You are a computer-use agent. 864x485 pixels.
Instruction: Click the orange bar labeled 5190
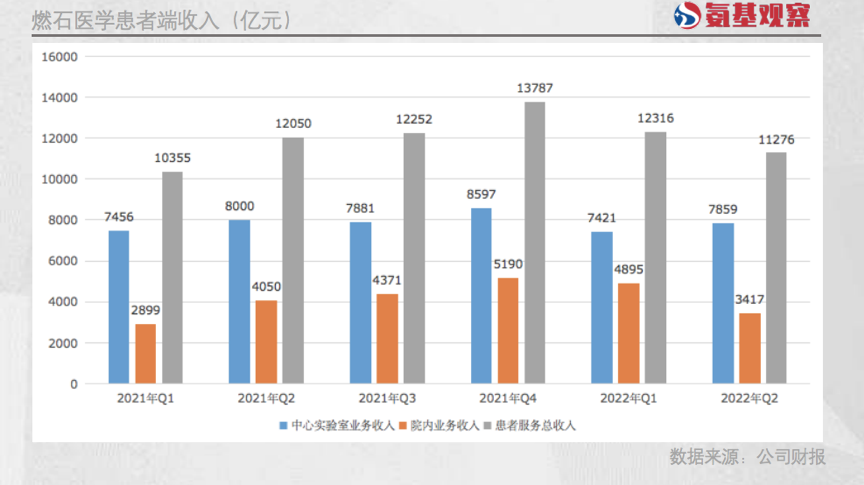coord(508,330)
